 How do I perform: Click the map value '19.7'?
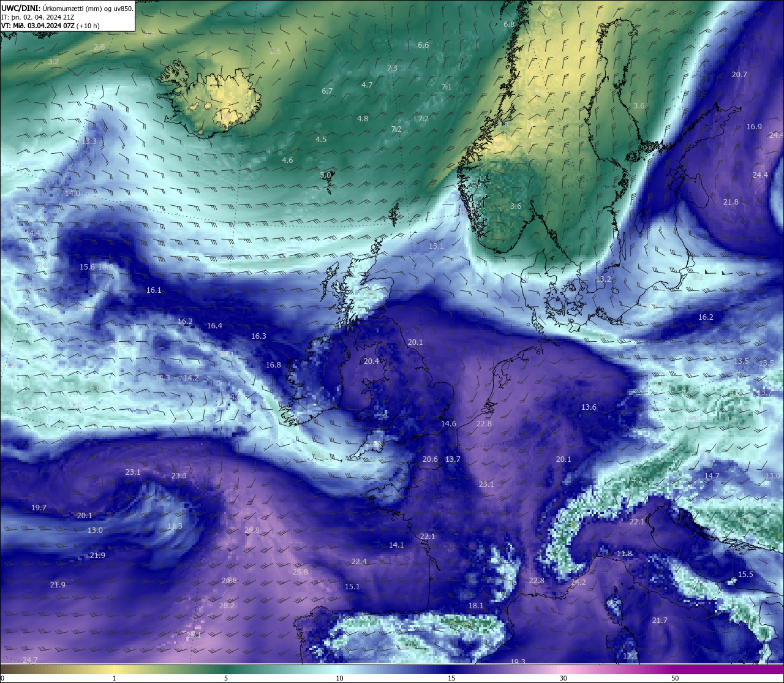tap(39, 508)
